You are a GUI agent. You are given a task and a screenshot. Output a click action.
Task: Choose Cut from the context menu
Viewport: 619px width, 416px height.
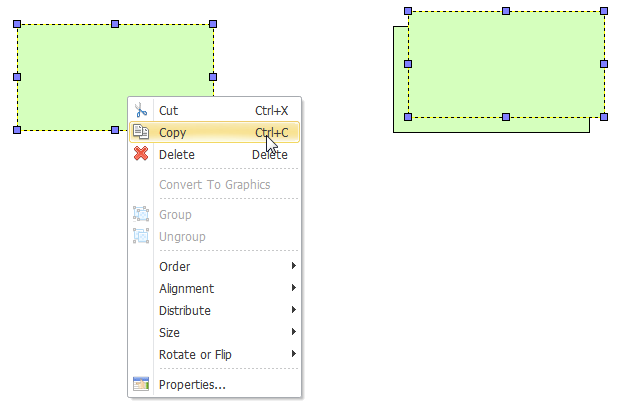click(x=214, y=111)
